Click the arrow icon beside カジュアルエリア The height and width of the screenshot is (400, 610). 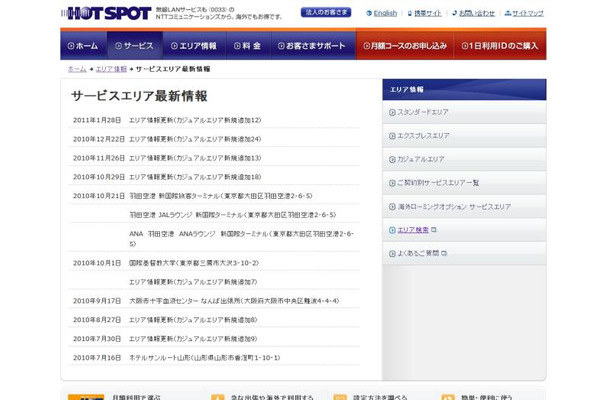pos(392,160)
